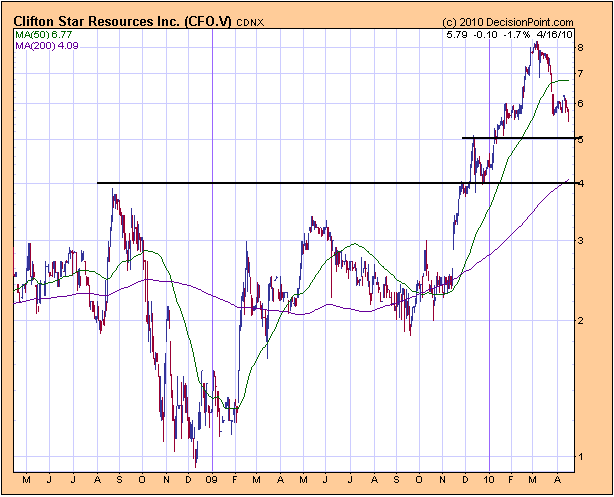Click the -1.7% percent change value
614x497 pixels.
tap(520, 35)
